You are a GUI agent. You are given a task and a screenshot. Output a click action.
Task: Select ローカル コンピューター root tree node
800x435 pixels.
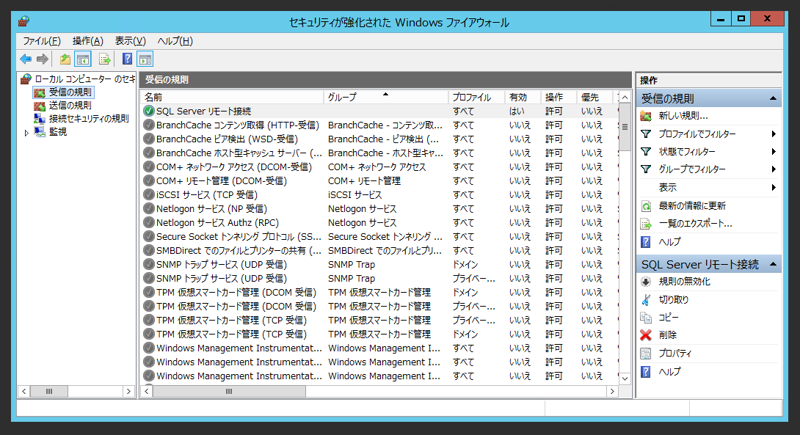point(84,79)
